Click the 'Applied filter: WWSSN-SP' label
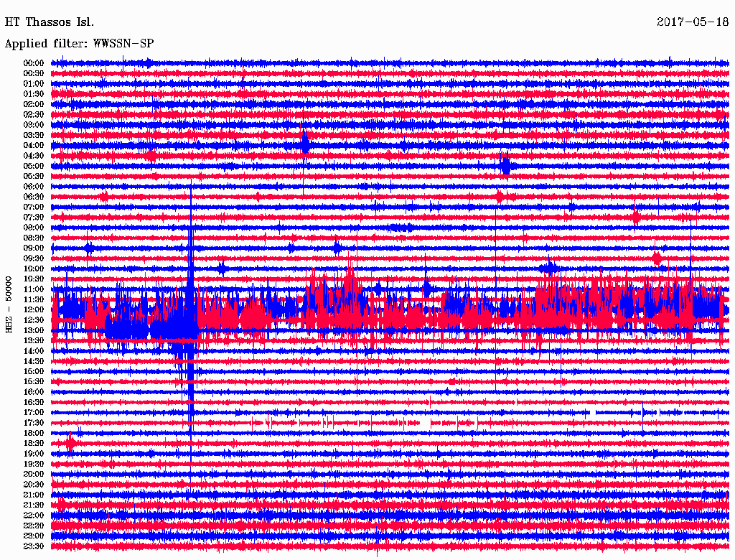This screenshot has width=735, height=560. click(79, 44)
